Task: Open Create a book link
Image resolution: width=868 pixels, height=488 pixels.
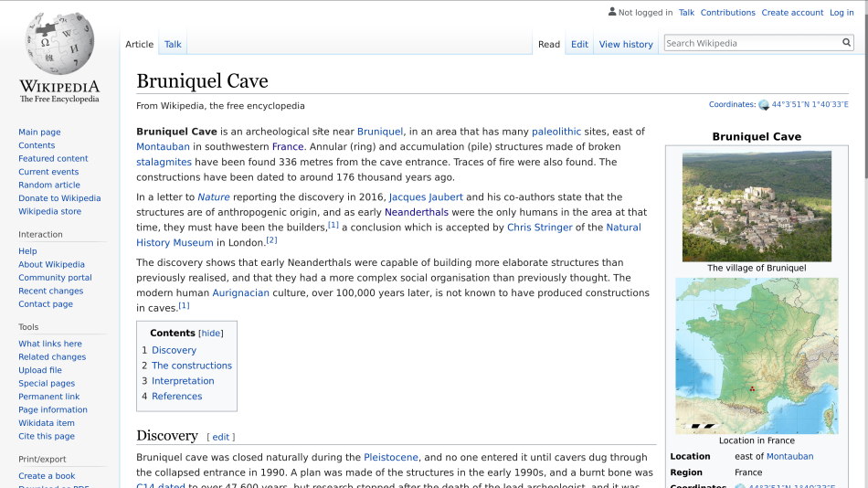Action: 47,476
